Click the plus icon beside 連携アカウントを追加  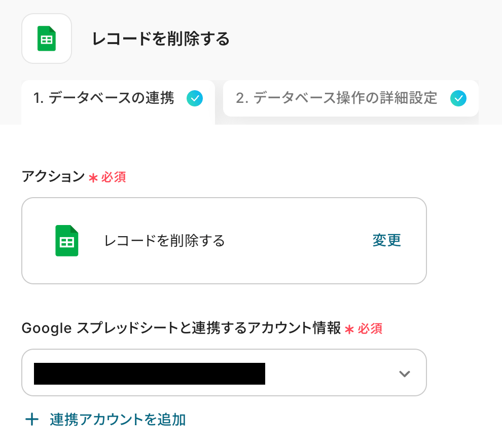click(32, 420)
